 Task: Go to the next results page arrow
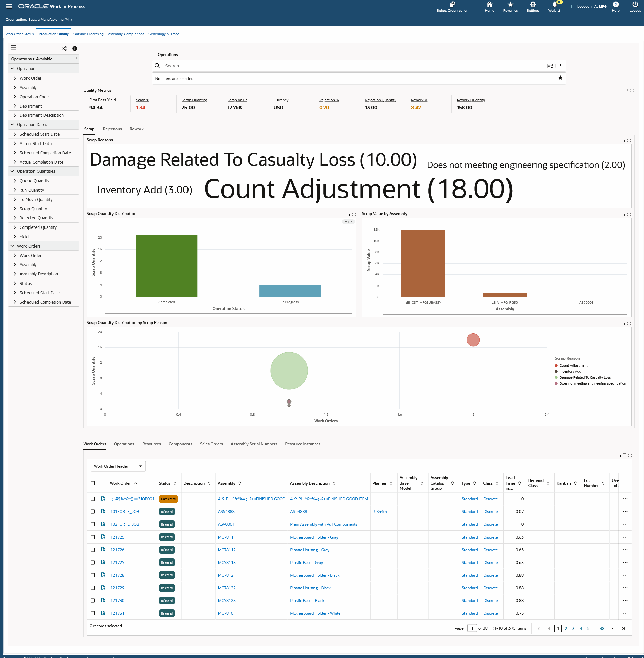(612, 628)
